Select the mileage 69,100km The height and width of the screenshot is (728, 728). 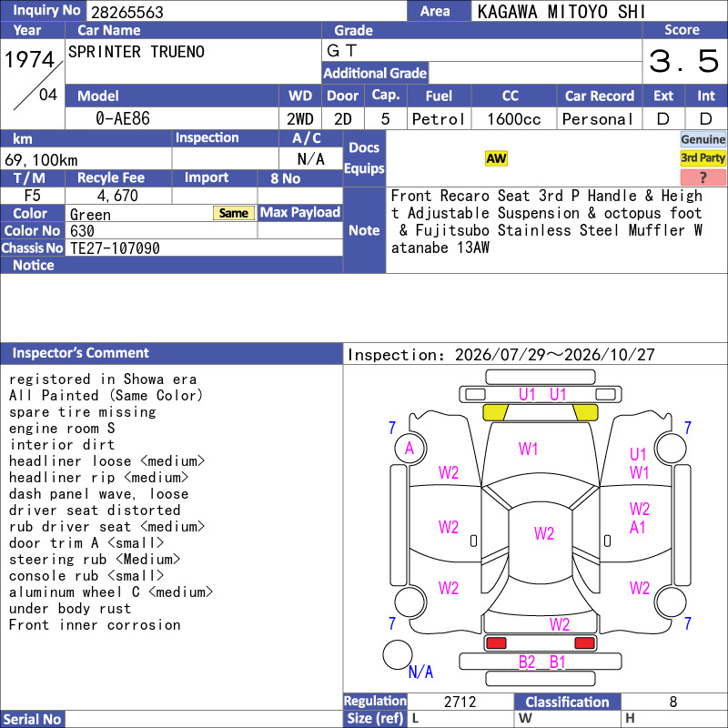41,160
